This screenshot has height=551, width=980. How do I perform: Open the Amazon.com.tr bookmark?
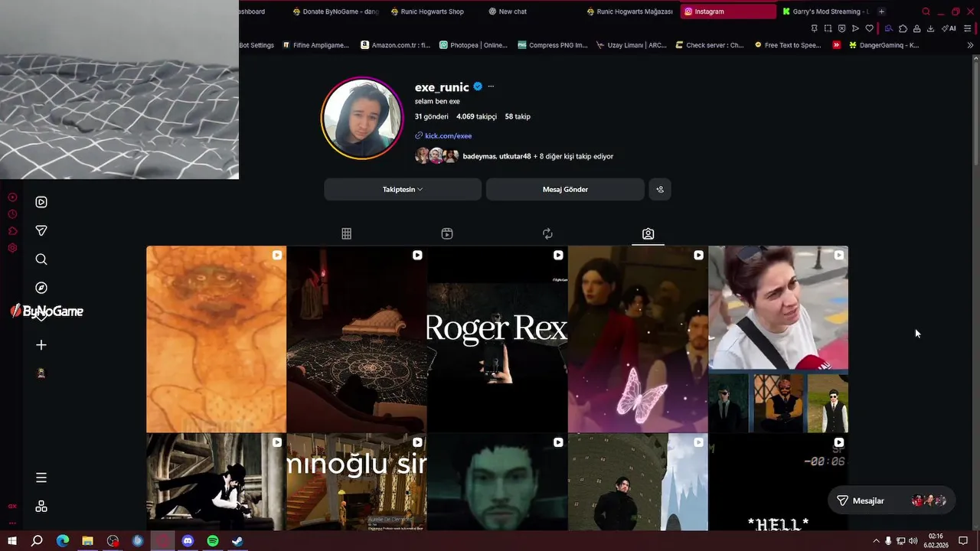pos(396,45)
